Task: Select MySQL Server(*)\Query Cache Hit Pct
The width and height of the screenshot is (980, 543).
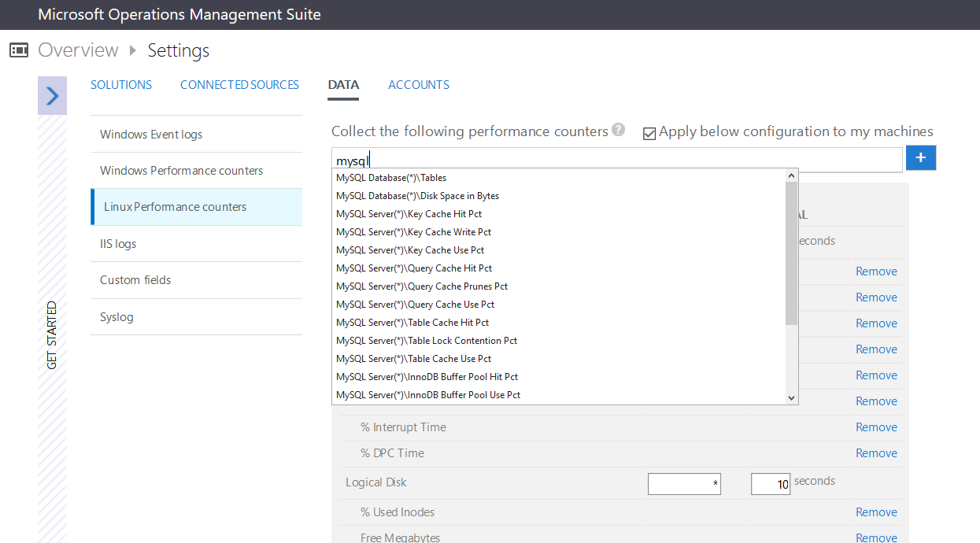Action: tap(559, 268)
